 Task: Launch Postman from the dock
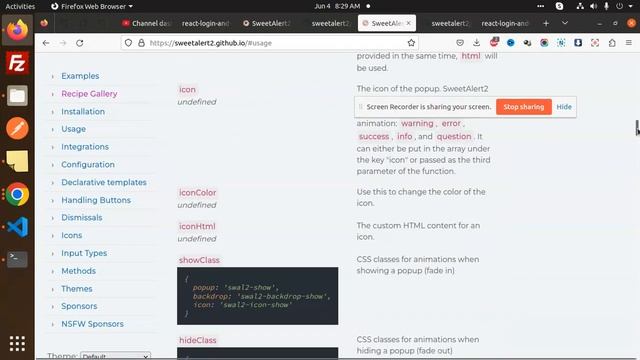(x=17, y=128)
